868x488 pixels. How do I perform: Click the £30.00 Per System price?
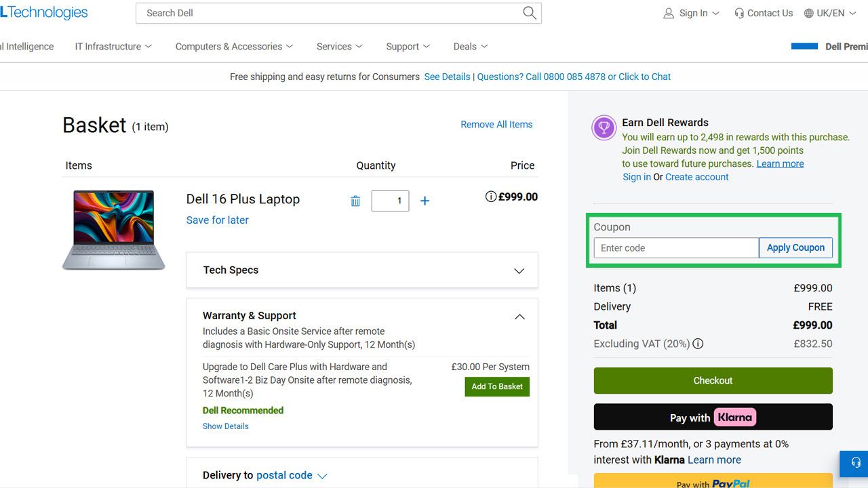pyautogui.click(x=490, y=367)
